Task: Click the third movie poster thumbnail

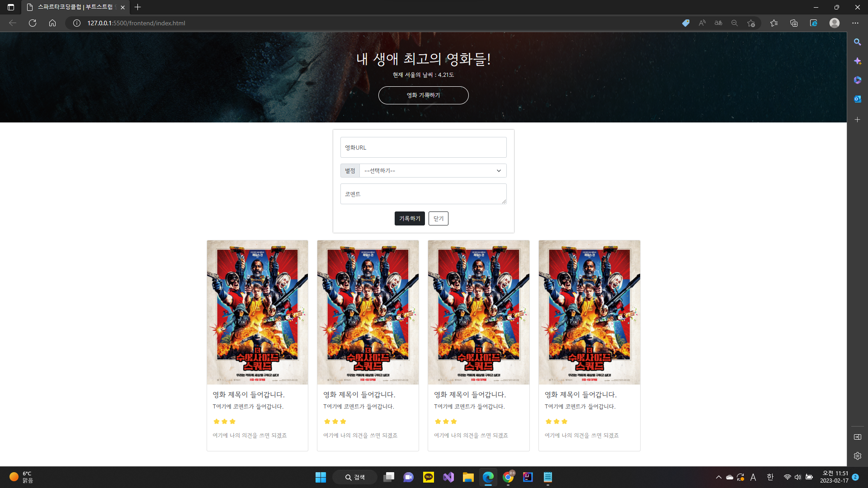Action: [x=479, y=312]
